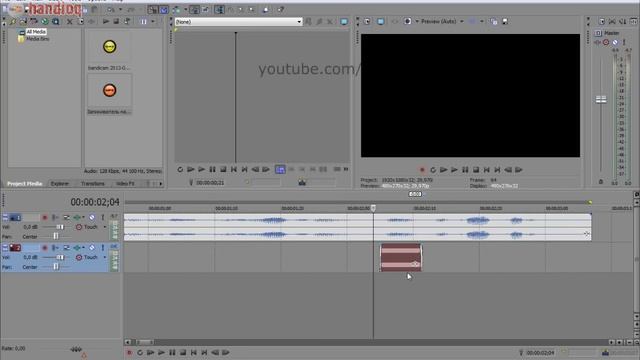Image resolution: width=640 pixels, height=360 pixels.
Task: Start preview of selected media in Project Media
Action: tap(106, 21)
